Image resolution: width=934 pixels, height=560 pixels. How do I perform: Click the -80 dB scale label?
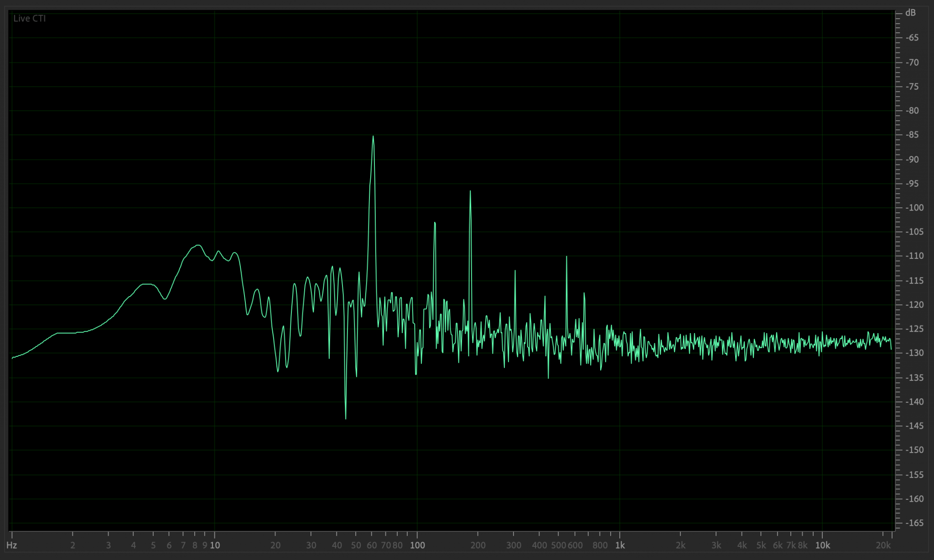pos(912,111)
